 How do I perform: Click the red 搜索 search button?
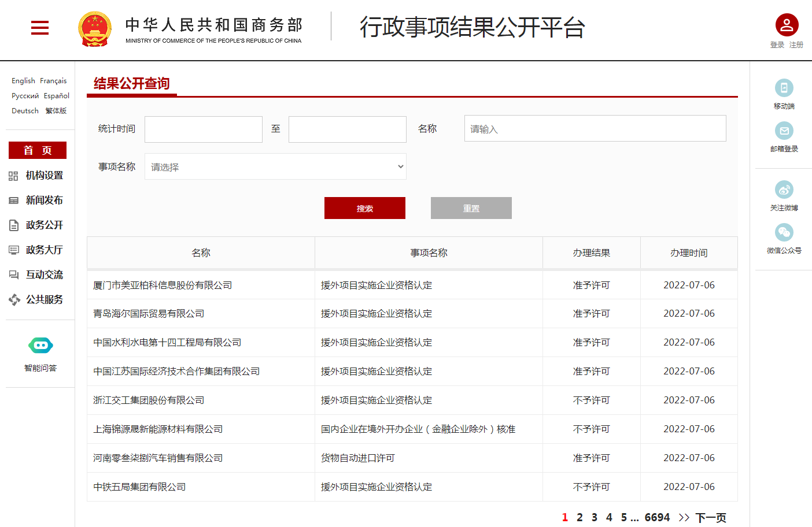365,208
